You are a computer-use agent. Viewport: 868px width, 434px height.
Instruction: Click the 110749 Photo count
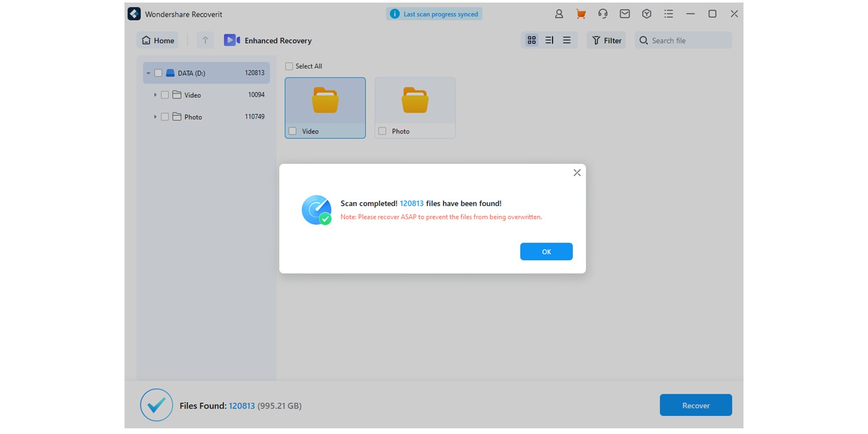tap(255, 117)
